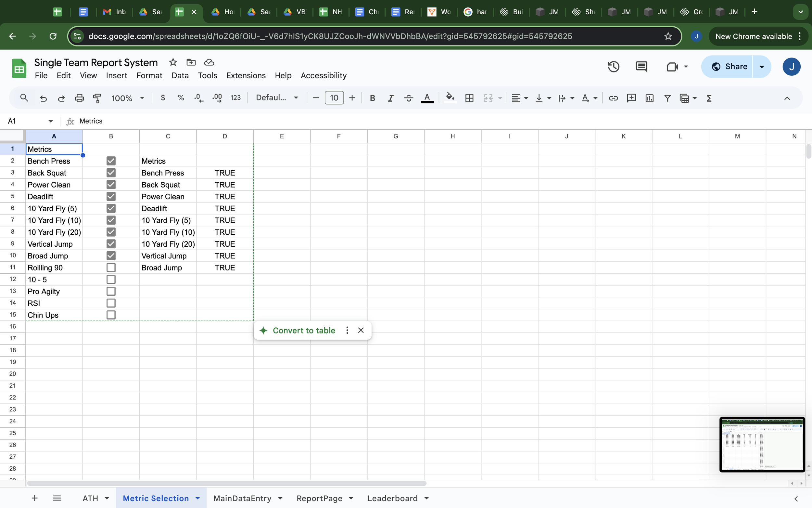This screenshot has height=508, width=812.
Task: Check the Chin Ups checkbox
Action: coord(111,315)
